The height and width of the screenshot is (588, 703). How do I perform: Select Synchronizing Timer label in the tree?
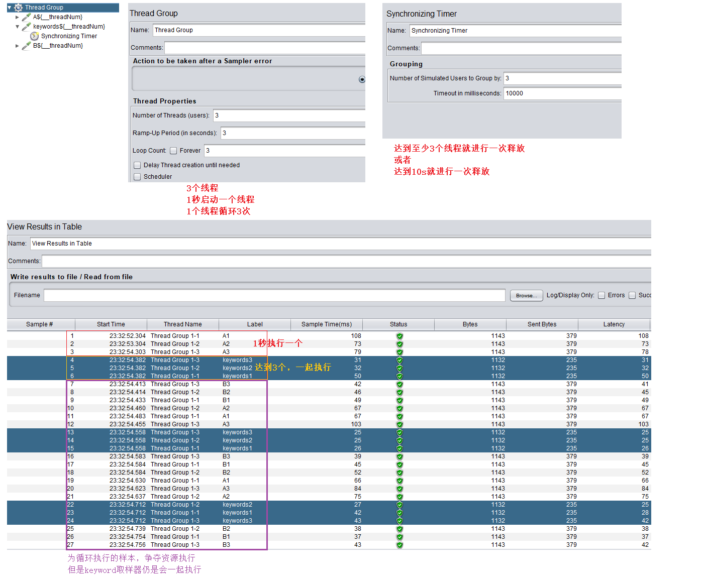pos(69,36)
